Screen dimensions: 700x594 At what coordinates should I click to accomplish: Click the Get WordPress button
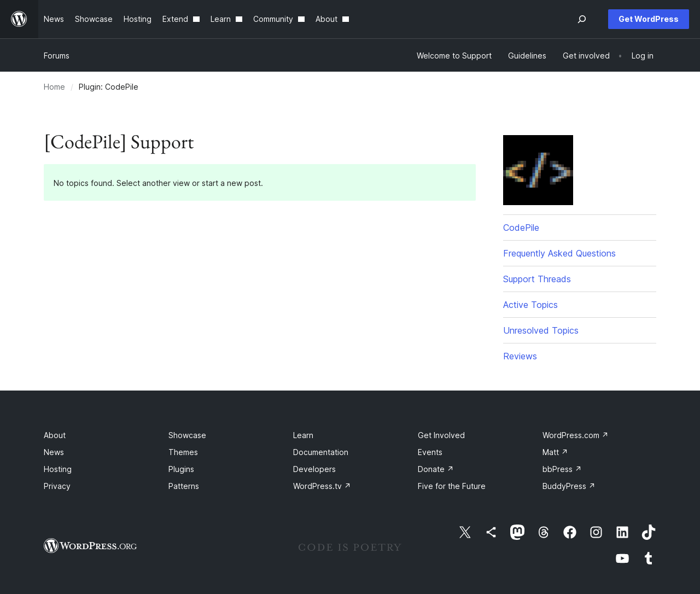pyautogui.click(x=649, y=19)
